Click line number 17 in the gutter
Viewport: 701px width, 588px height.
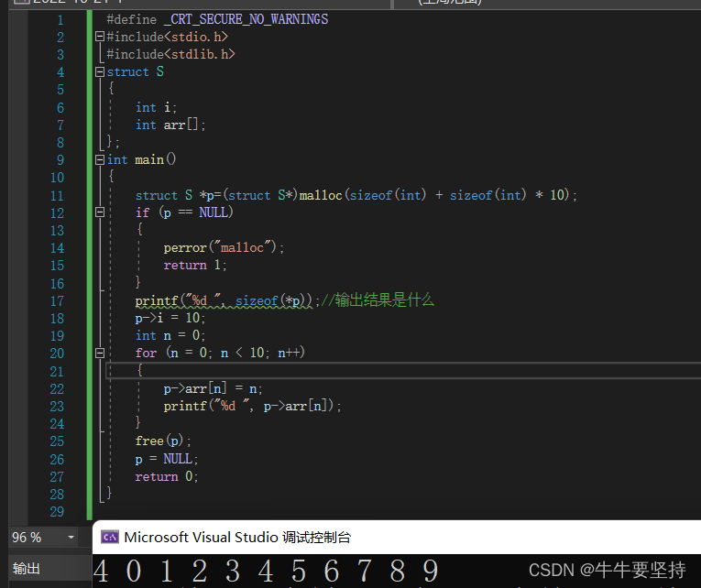click(x=57, y=301)
